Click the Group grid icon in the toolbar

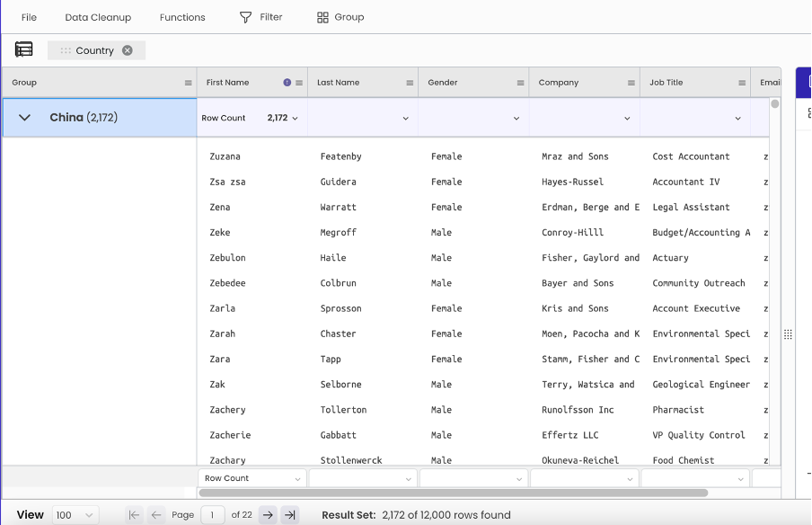321,16
